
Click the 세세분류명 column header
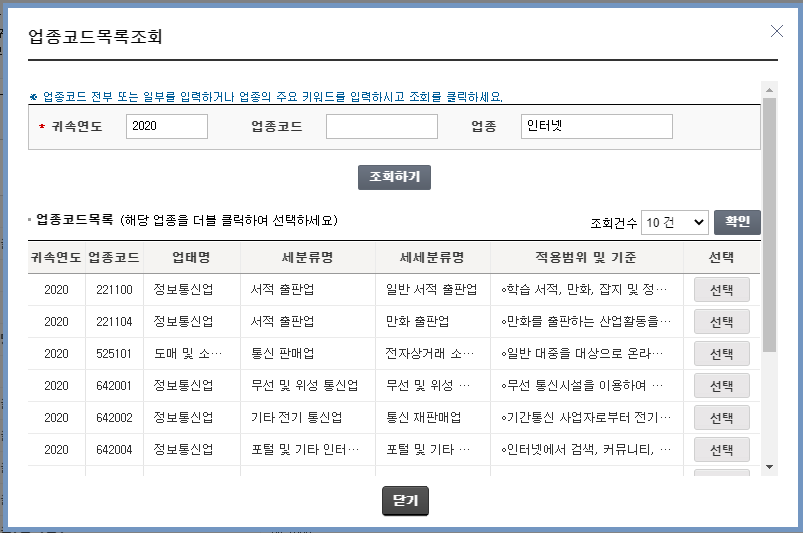click(432, 257)
